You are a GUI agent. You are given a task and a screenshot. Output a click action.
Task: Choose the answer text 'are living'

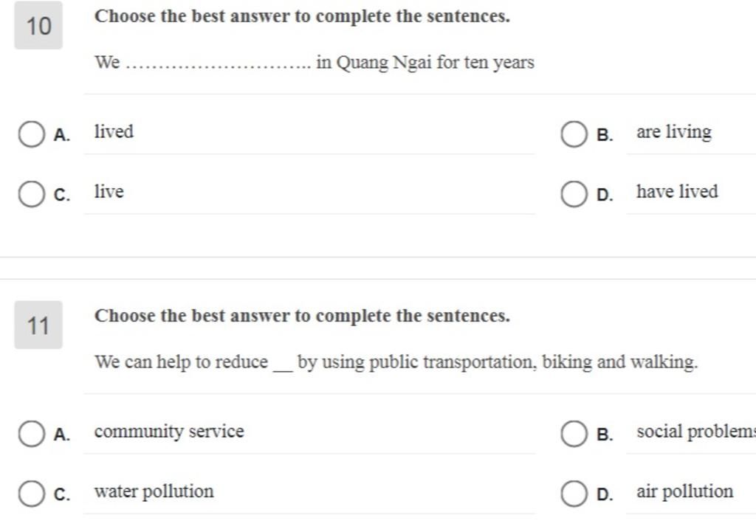(x=673, y=132)
